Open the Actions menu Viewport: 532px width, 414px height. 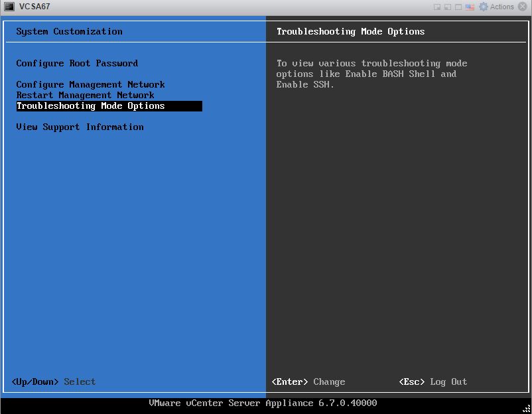click(x=502, y=7)
